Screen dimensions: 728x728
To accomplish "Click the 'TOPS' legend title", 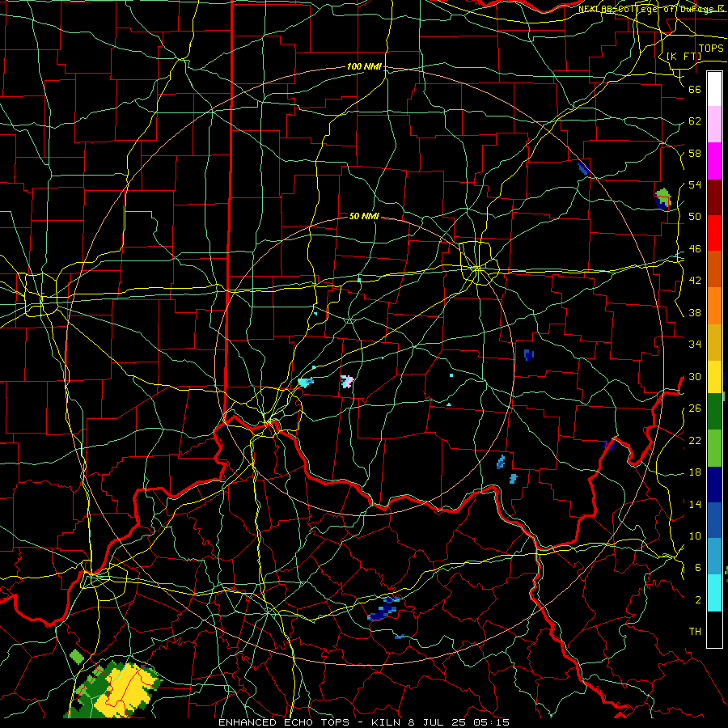I will pyautogui.click(x=711, y=49).
